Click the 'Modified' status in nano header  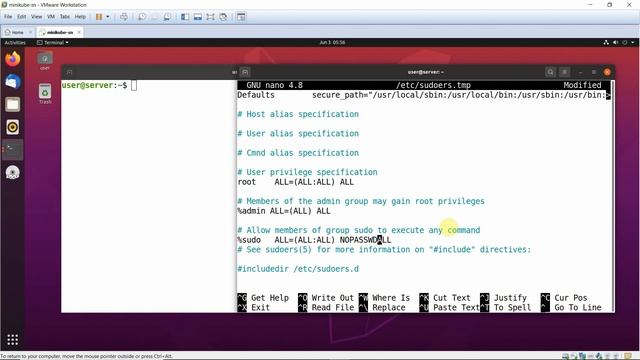coord(582,85)
